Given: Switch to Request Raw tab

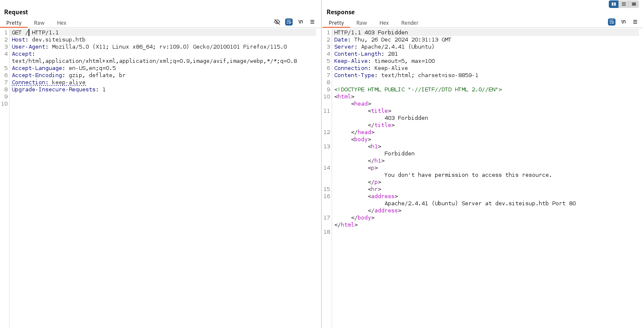Looking at the screenshot, I should [39, 23].
